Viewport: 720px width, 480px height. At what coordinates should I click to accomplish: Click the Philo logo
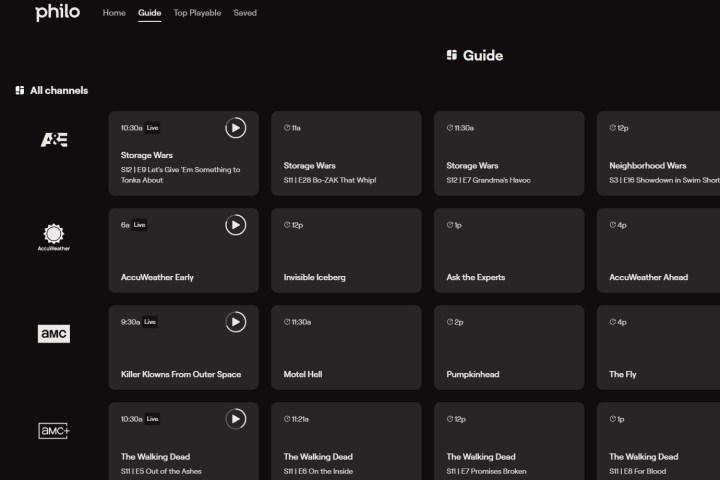point(57,13)
